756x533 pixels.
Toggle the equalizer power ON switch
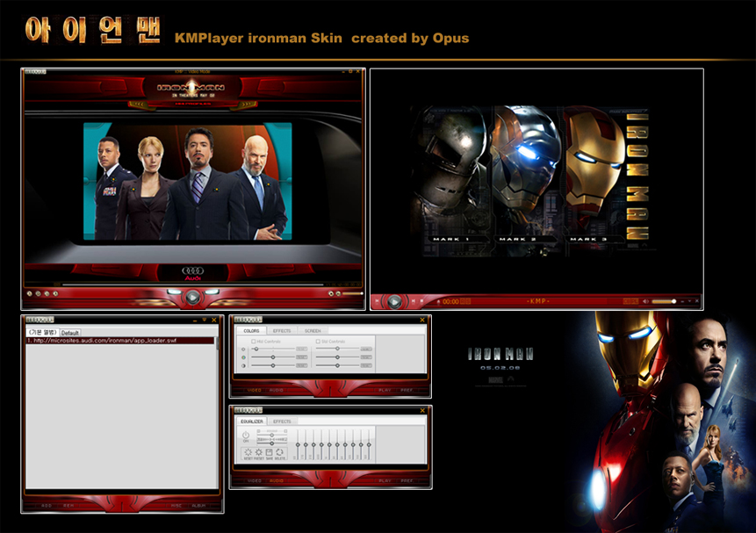[245, 436]
